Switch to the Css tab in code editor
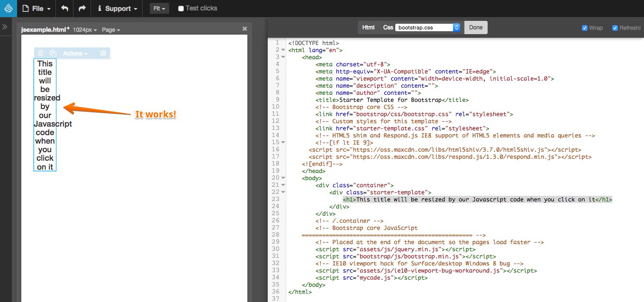Viewport: 644px width, 302px height. [x=388, y=27]
